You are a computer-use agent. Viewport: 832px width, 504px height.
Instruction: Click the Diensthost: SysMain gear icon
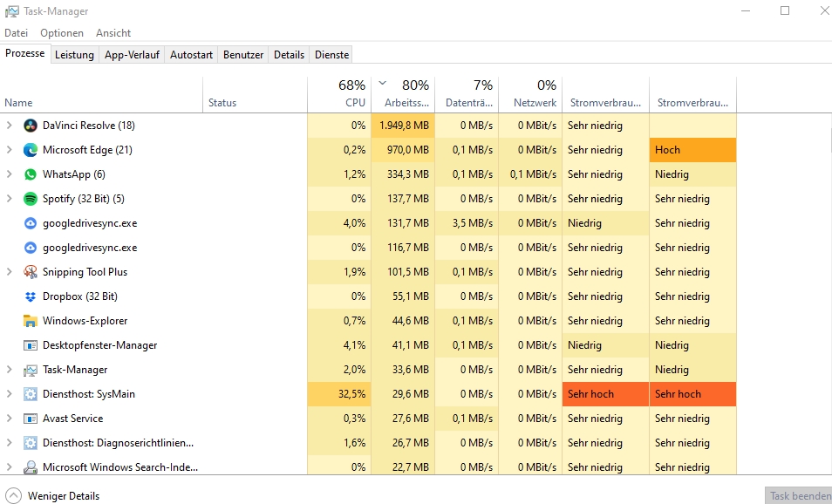point(31,394)
